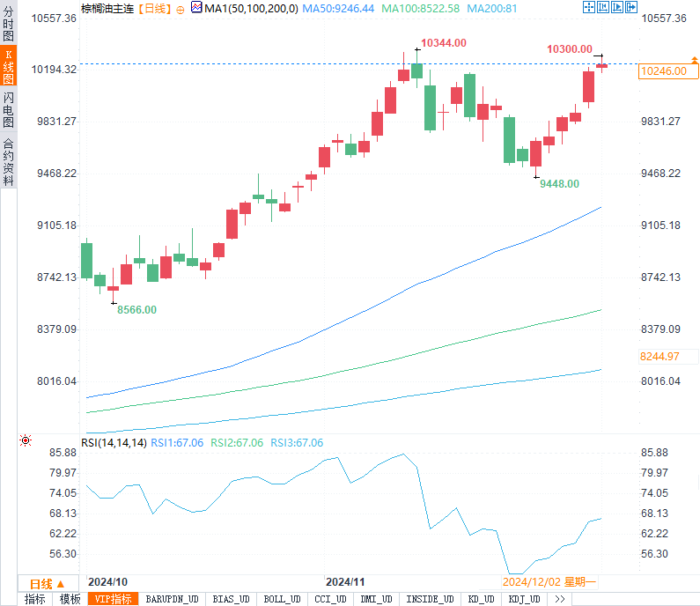Screen dimensions: 700x606
Task: Click the 模板 button in bottom bar
Action: [x=70, y=599]
